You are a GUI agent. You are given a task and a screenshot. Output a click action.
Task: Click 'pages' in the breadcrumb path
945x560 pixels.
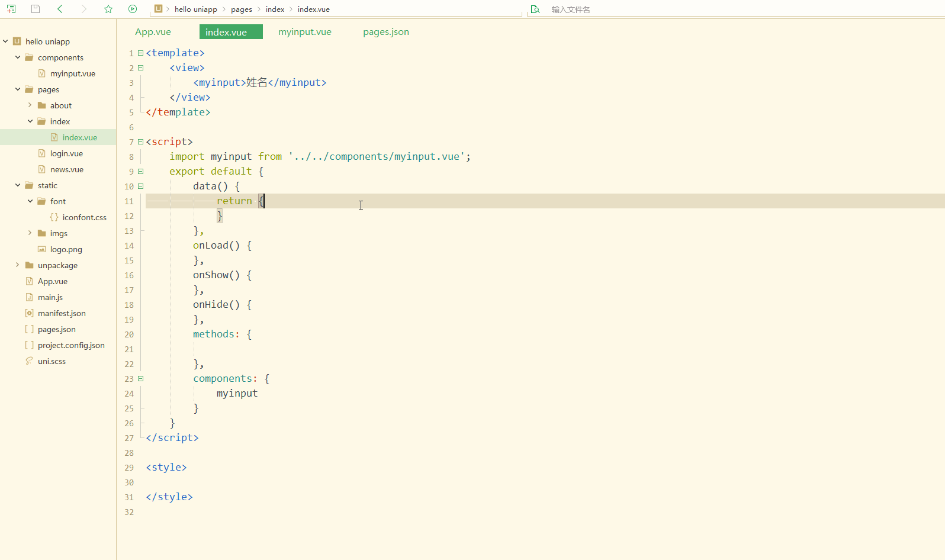tap(242, 9)
